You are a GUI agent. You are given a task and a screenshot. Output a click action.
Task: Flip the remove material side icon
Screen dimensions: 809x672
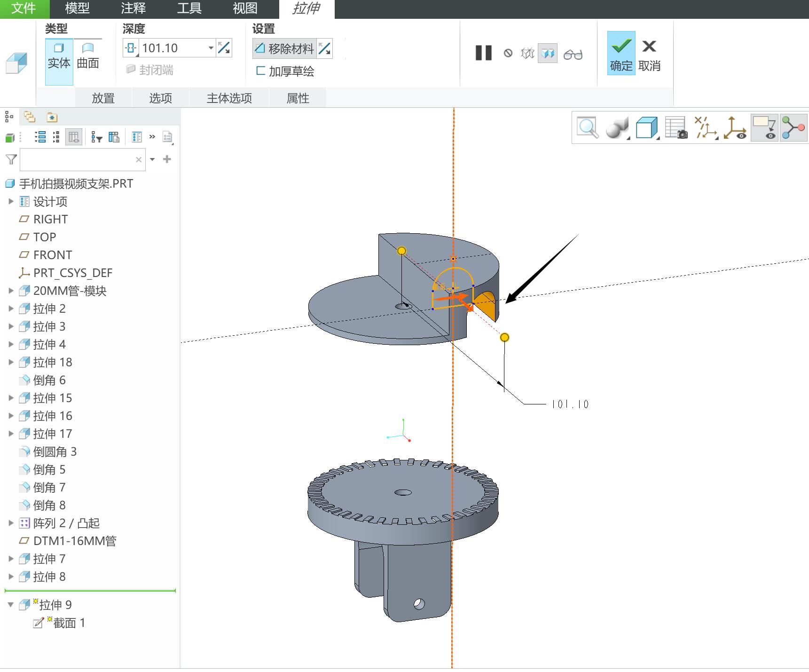coord(324,48)
